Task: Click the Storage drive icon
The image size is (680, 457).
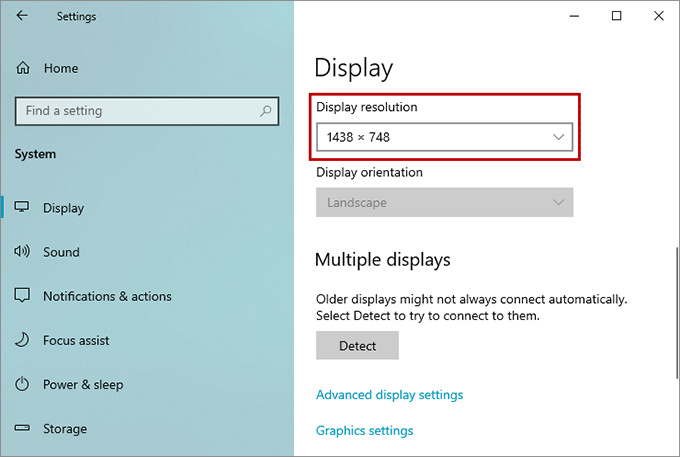Action: 22,428
